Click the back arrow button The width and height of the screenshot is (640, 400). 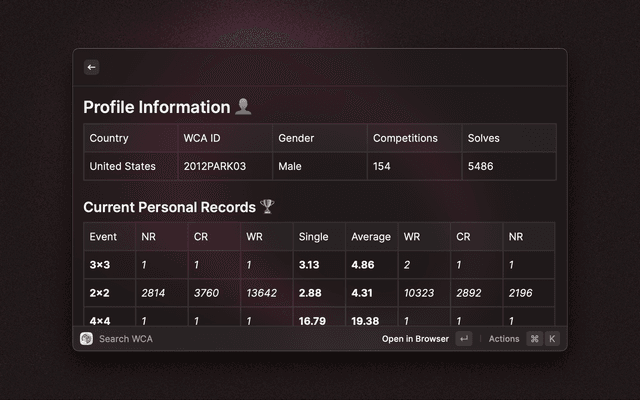point(91,67)
